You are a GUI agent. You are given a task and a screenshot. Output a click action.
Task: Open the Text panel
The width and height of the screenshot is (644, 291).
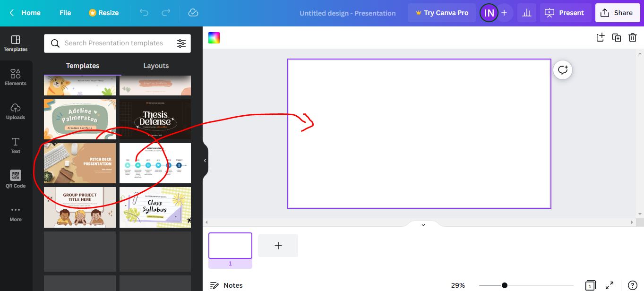click(16, 145)
